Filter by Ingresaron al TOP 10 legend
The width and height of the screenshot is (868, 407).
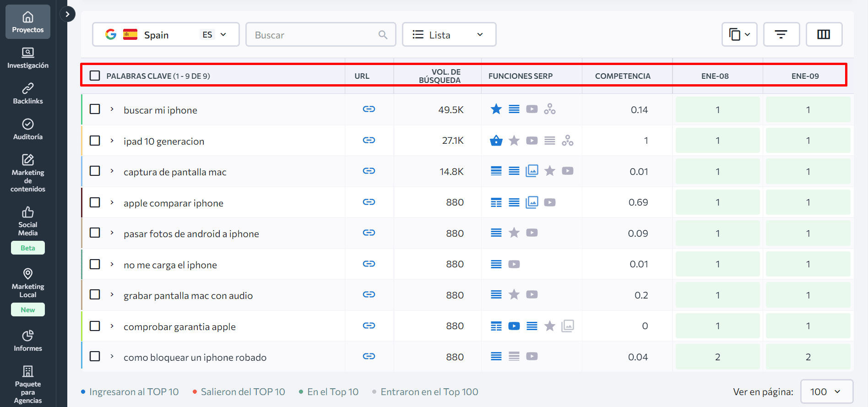tap(130, 392)
